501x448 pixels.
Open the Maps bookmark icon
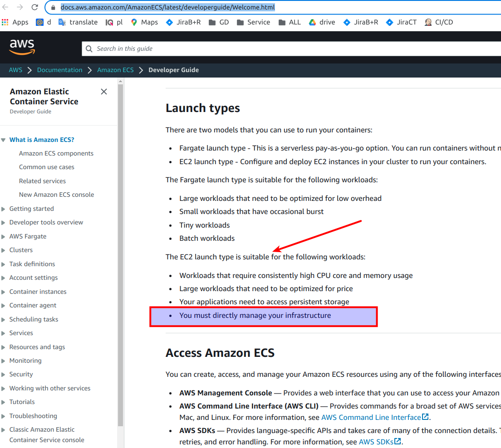134,22
